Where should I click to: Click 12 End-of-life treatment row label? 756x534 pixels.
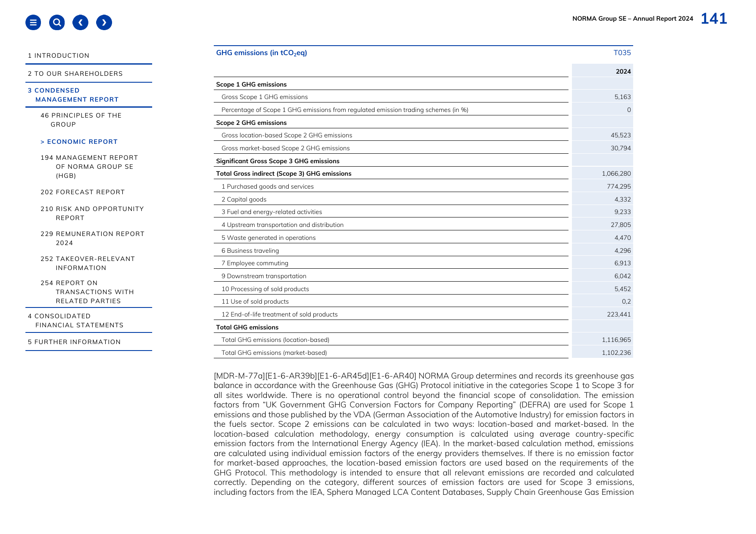click(279, 314)
